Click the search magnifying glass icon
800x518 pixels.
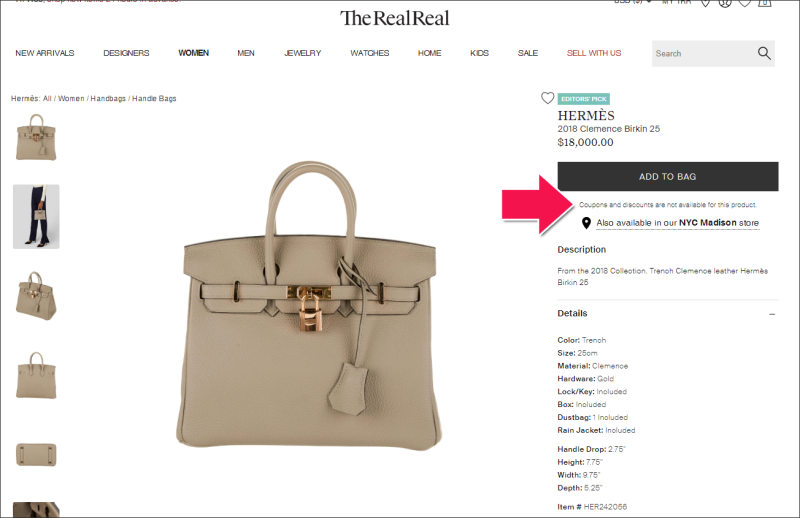764,53
